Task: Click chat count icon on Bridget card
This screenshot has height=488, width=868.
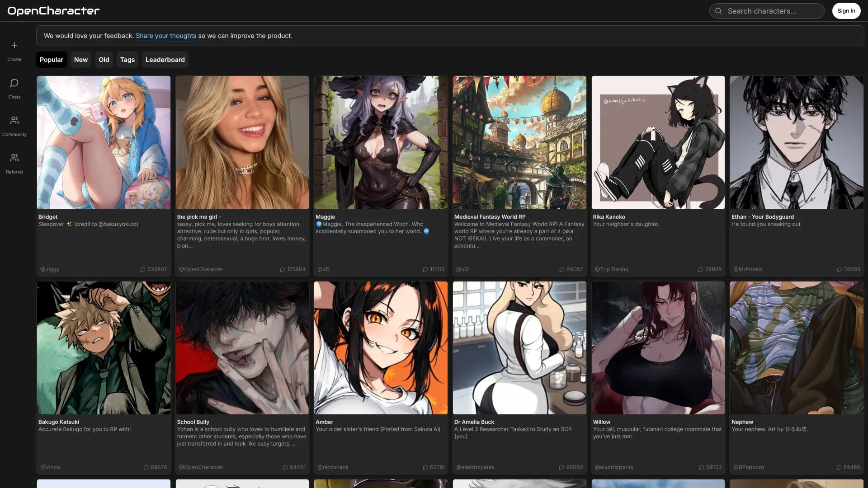Action: (x=143, y=269)
